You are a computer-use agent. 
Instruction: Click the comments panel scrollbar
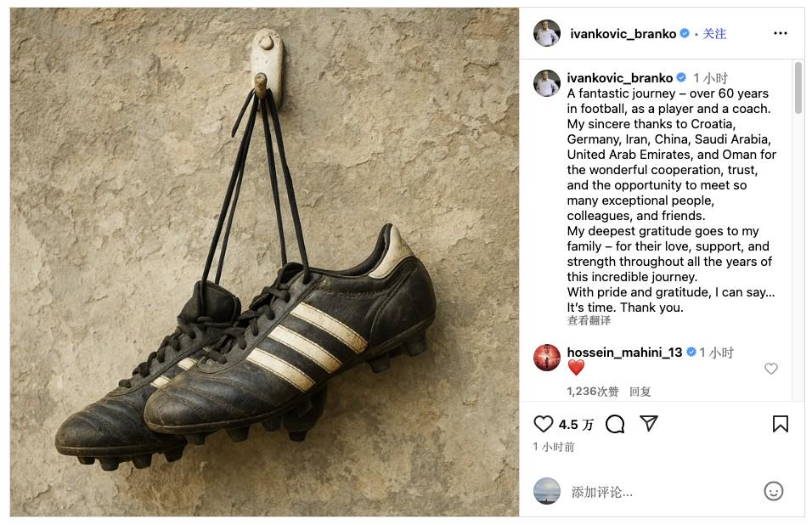(798, 87)
